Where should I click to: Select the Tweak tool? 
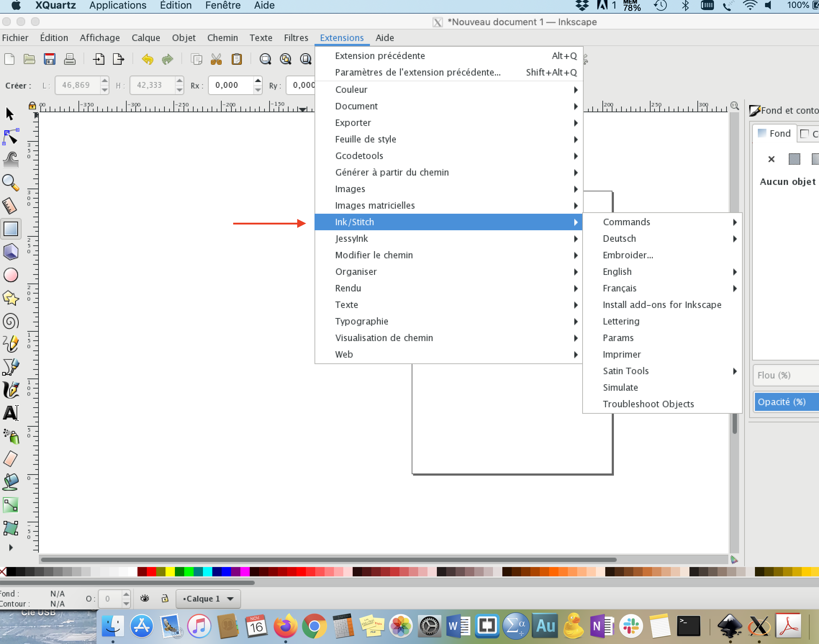pos(11,159)
